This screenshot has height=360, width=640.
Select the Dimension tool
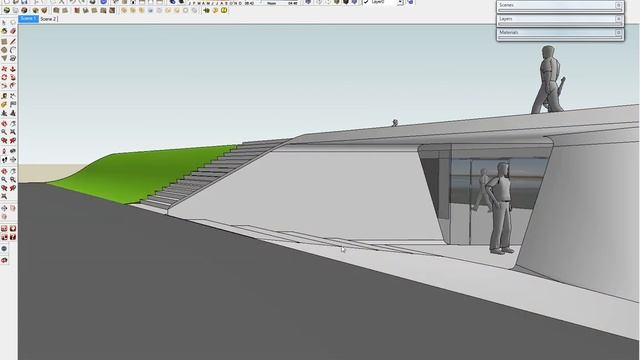13,96
